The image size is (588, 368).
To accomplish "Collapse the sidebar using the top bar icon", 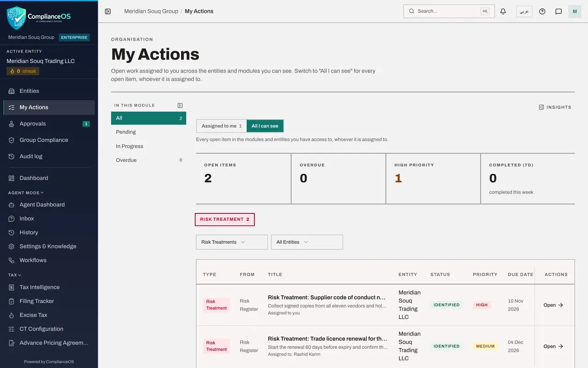I will pyautogui.click(x=108, y=11).
